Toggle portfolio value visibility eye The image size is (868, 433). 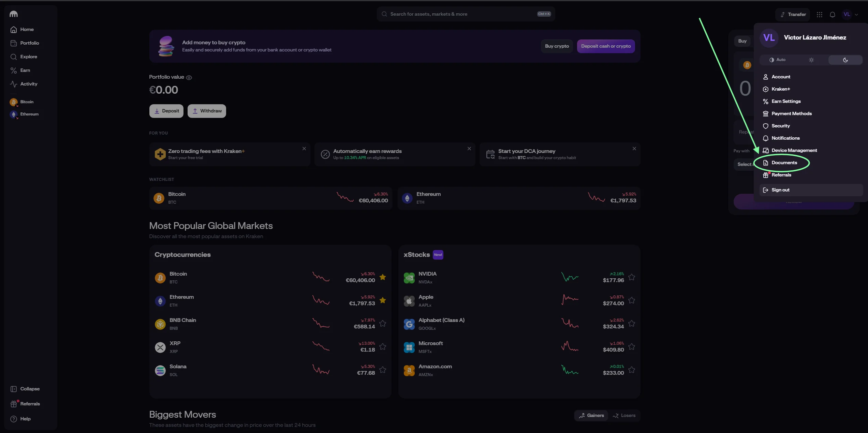coord(189,78)
